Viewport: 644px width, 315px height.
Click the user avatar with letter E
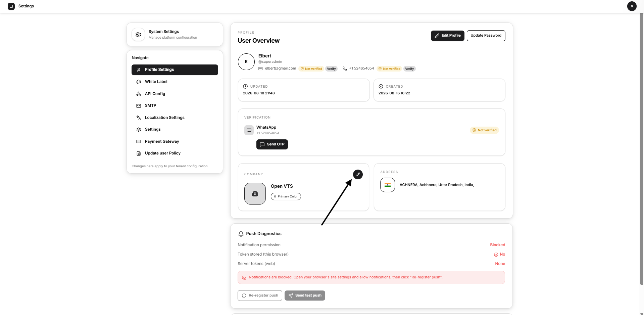pyautogui.click(x=246, y=62)
